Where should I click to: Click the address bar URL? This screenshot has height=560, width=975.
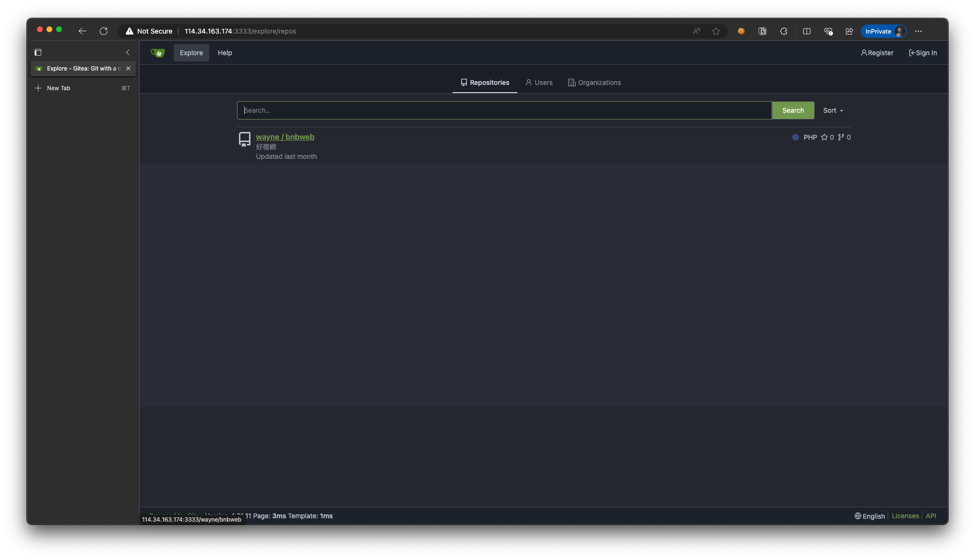[240, 31]
